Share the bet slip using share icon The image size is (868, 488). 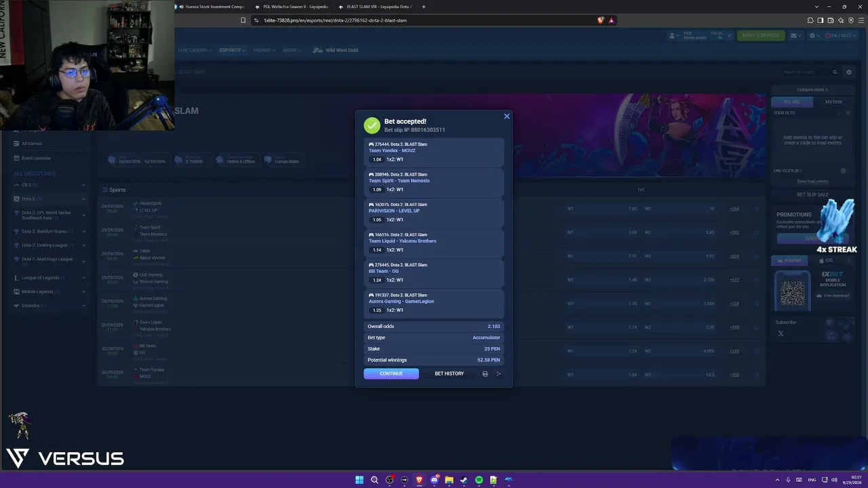[498, 373]
